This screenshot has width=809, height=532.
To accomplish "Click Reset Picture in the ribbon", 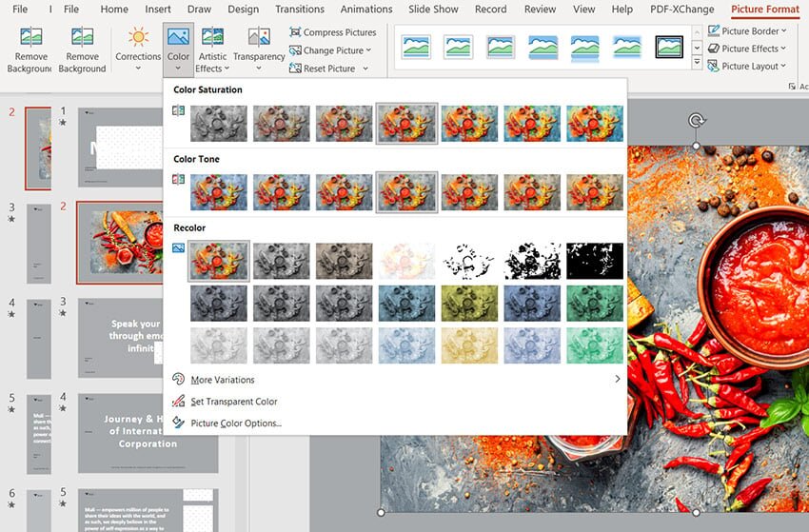I will pyautogui.click(x=328, y=69).
